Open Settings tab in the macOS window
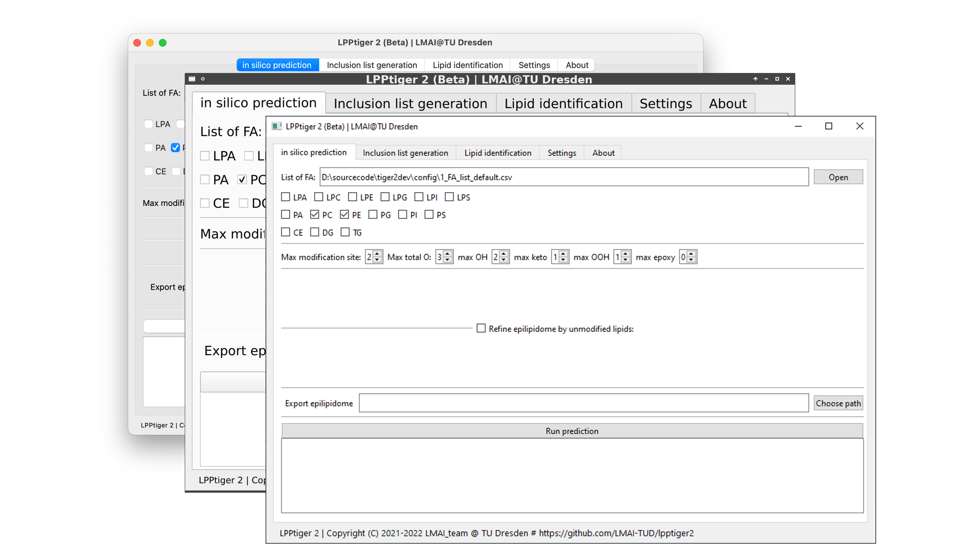Screen dimensions: 980x551 (x=534, y=65)
